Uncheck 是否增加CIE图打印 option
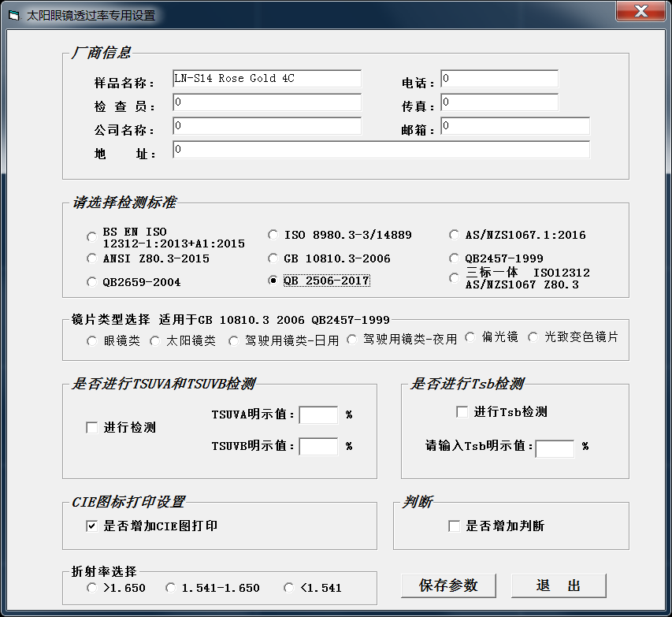The image size is (672, 617). 92,526
